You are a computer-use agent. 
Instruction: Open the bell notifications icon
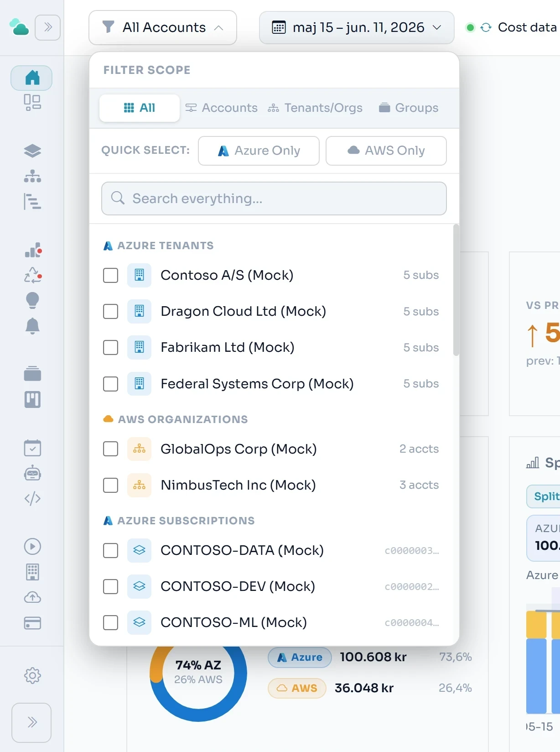pos(32,326)
